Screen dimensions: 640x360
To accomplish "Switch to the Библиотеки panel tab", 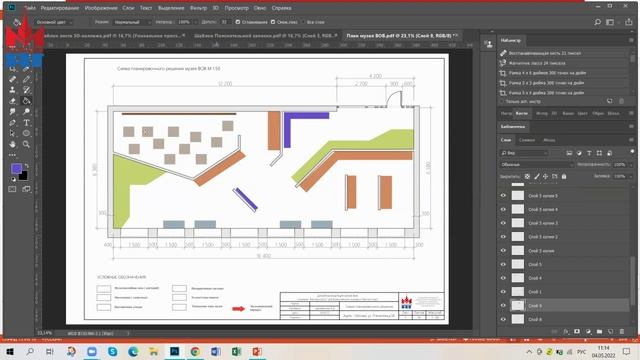I will click(513, 127).
